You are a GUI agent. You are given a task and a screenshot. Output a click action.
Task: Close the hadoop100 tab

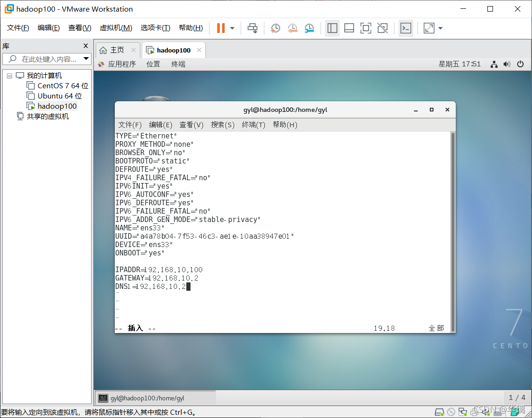point(199,50)
